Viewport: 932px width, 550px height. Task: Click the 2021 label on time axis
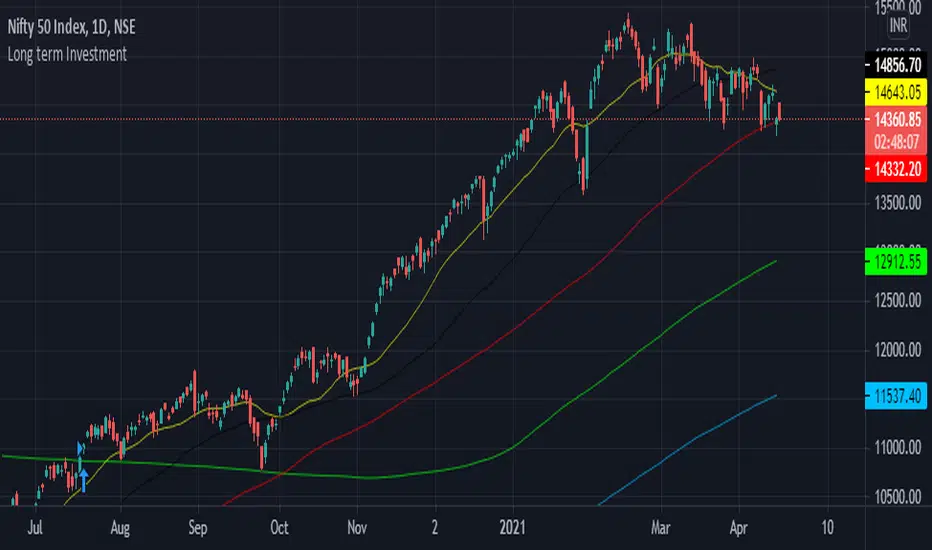click(x=512, y=527)
